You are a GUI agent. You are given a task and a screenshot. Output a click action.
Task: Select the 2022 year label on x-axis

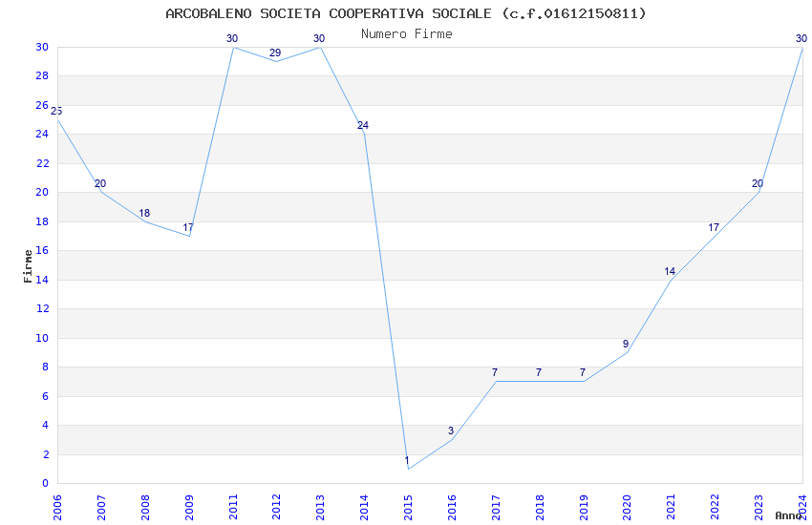[x=716, y=507]
